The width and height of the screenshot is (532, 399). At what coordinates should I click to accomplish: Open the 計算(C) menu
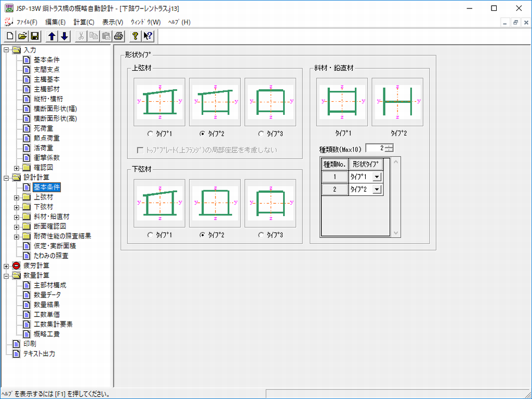(84, 22)
